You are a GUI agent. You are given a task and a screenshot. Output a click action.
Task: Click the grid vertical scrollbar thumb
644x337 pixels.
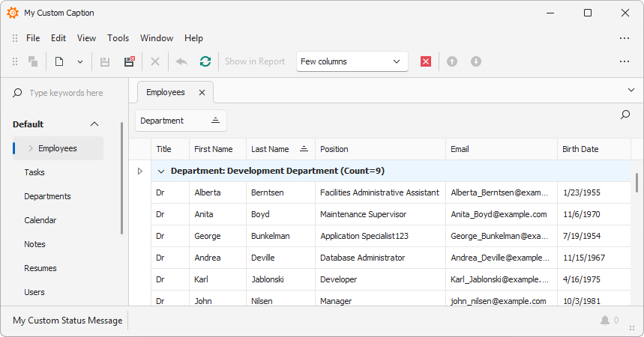pos(637,183)
